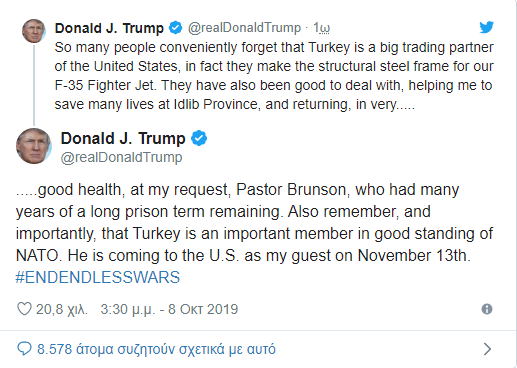Click verified badge on main tweet author
The height and width of the screenshot is (368, 517).
[x=199, y=138]
